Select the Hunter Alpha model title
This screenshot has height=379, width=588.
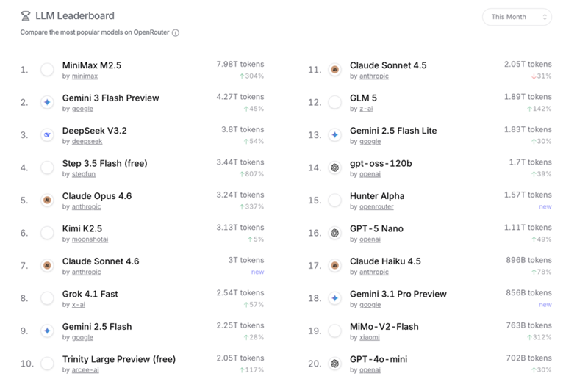377,196
